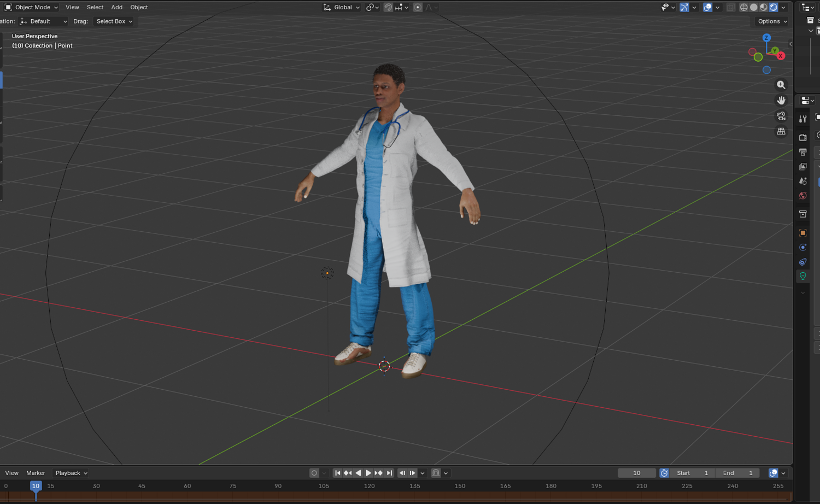Image resolution: width=820 pixels, height=504 pixels.
Task: Expand the overlays options arrow
Action: (x=718, y=7)
